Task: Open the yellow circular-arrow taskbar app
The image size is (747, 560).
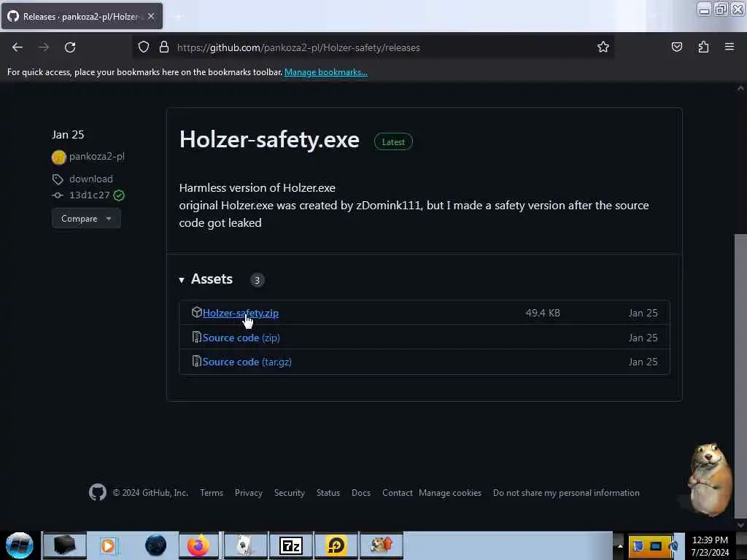Action: [x=336, y=545]
